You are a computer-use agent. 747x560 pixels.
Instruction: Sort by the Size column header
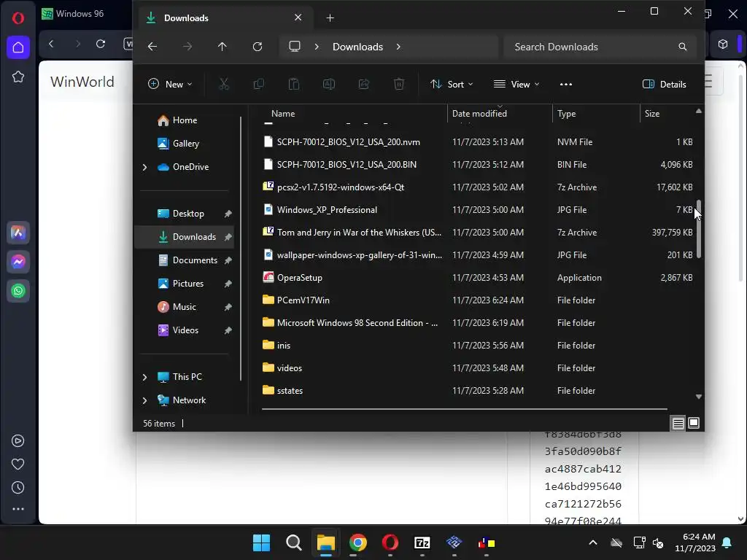coord(666,114)
